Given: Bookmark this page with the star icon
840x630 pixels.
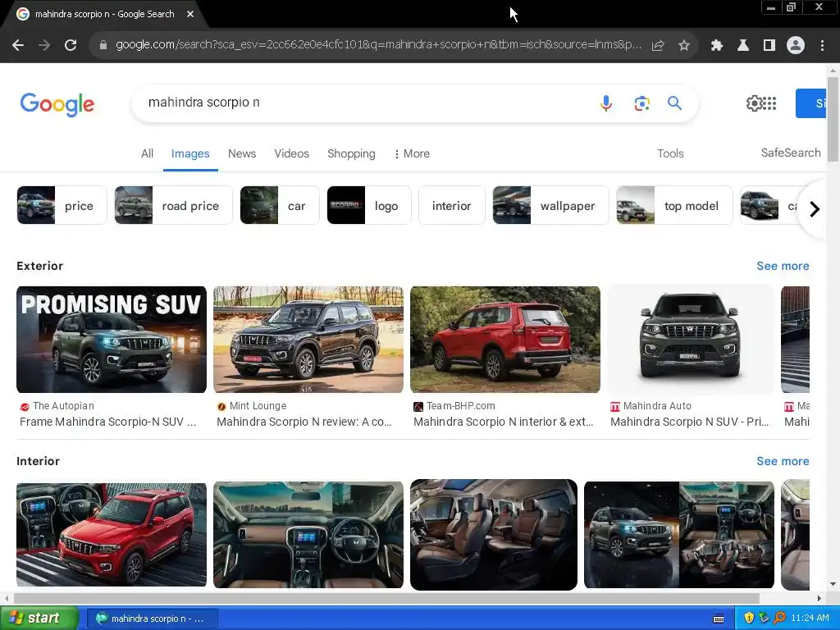Looking at the screenshot, I should [684, 46].
